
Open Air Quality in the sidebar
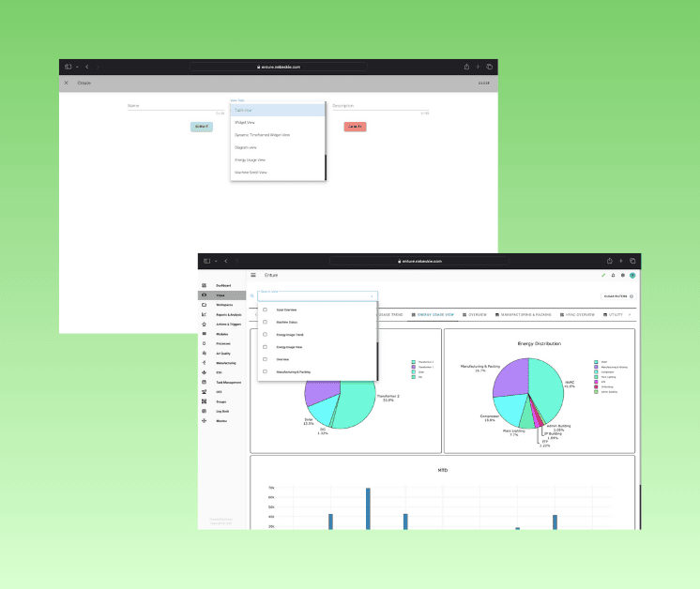221,354
